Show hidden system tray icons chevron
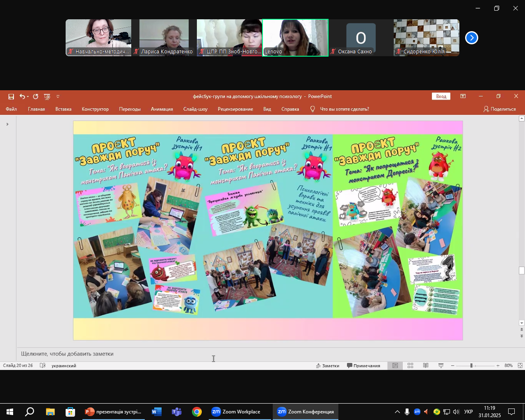Image resolution: width=525 pixels, height=420 pixels. [x=397, y=412]
